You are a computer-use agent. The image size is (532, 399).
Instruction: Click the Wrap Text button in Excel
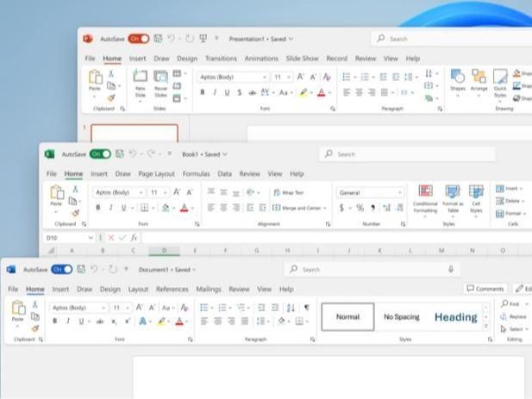pos(288,193)
